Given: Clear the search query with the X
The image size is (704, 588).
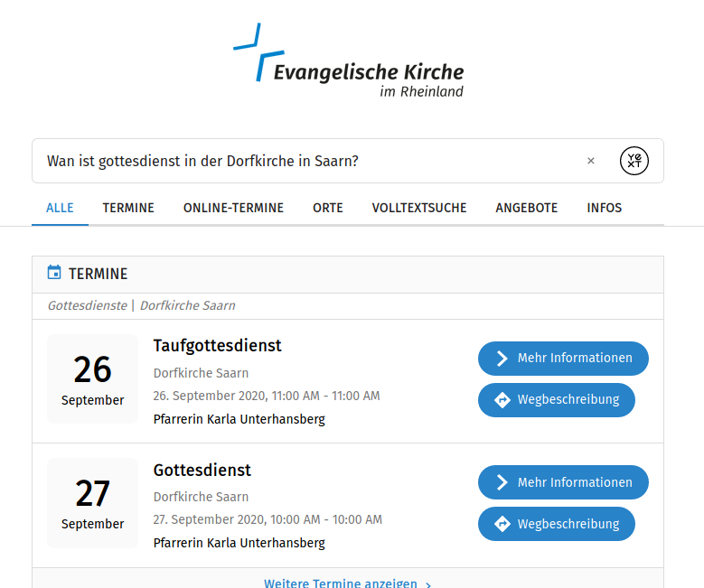Looking at the screenshot, I should [x=591, y=161].
